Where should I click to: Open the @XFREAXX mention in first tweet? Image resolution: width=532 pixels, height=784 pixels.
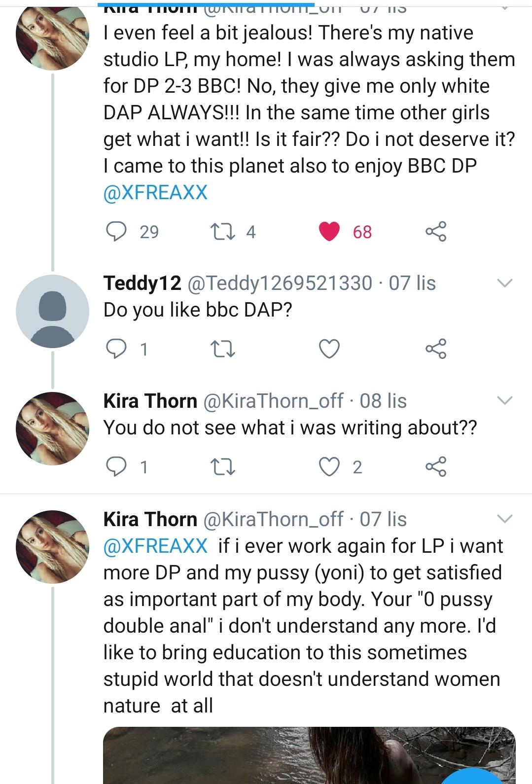[x=155, y=192]
